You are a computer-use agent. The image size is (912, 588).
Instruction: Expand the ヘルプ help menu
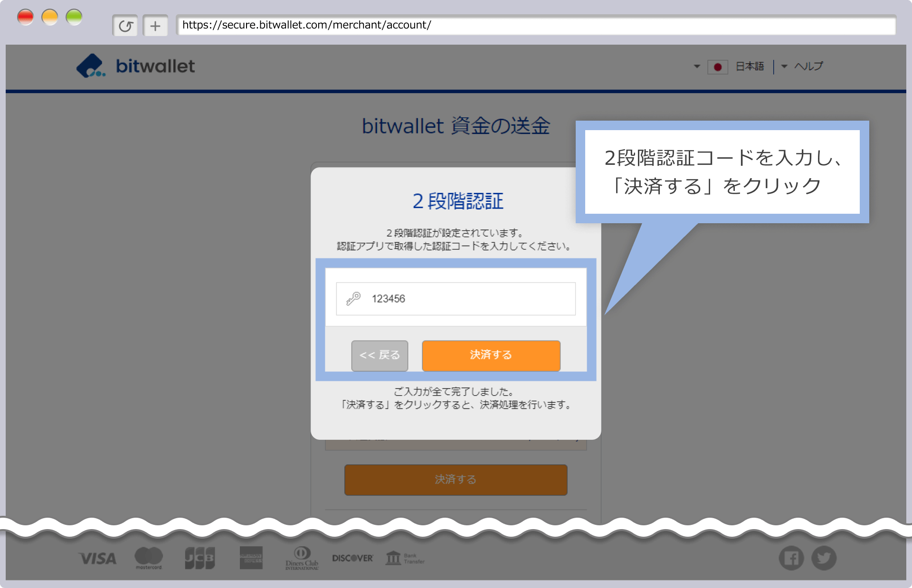coord(802,66)
